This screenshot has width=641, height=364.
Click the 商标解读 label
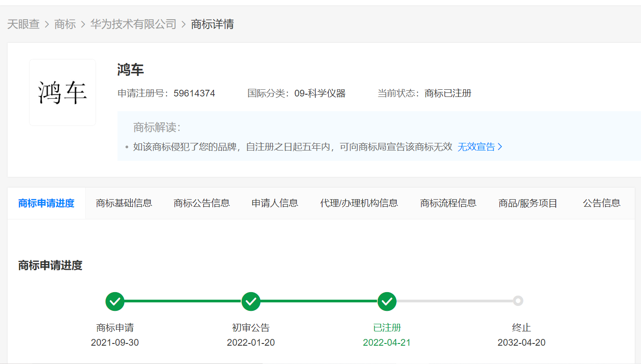(157, 127)
